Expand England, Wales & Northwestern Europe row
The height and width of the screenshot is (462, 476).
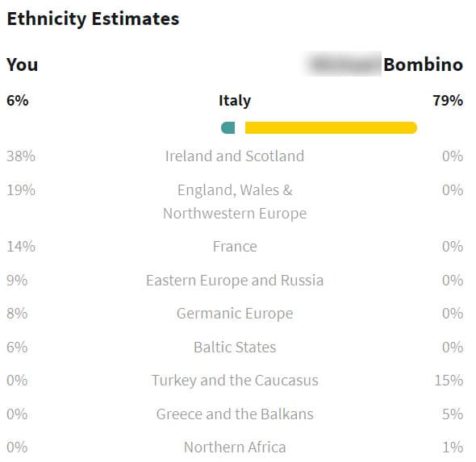(235, 202)
